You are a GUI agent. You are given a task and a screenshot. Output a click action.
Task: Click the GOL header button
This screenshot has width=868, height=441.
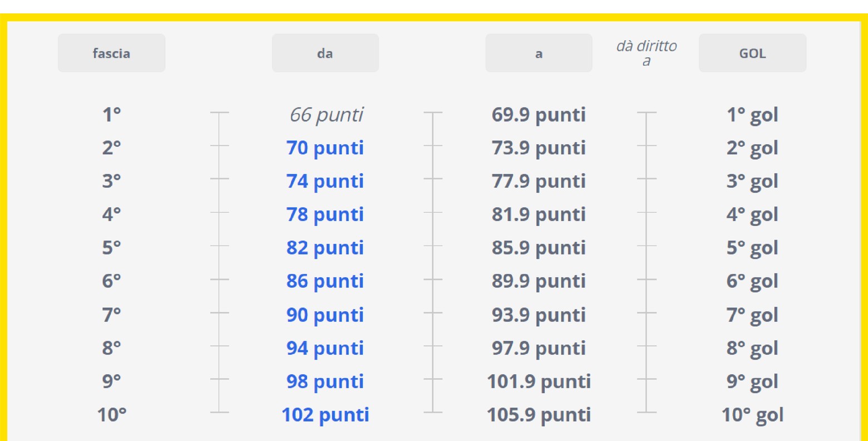click(x=752, y=53)
